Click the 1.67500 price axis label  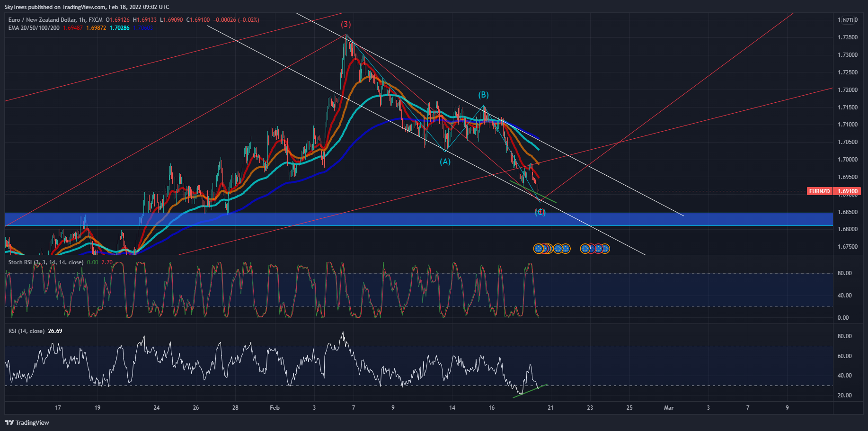pyautogui.click(x=848, y=247)
